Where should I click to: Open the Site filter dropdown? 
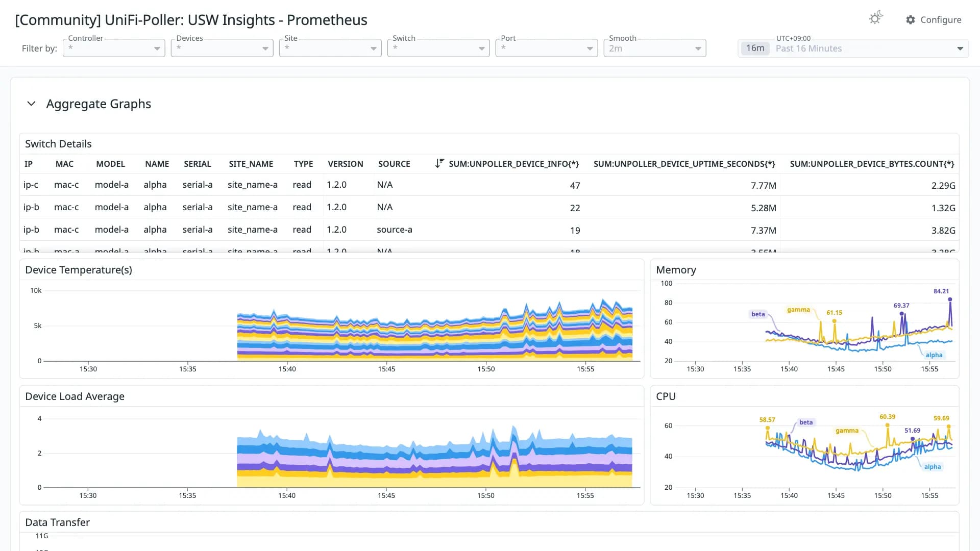(330, 48)
